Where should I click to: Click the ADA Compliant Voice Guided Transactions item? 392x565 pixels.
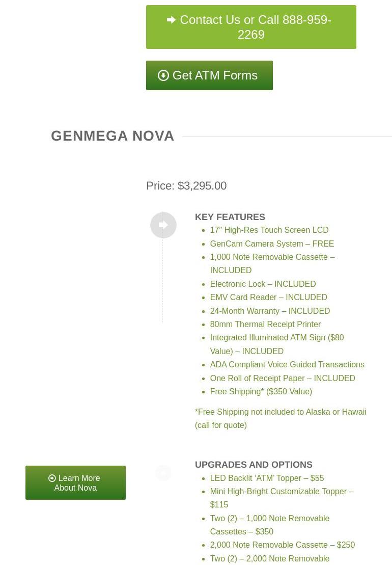287,365
